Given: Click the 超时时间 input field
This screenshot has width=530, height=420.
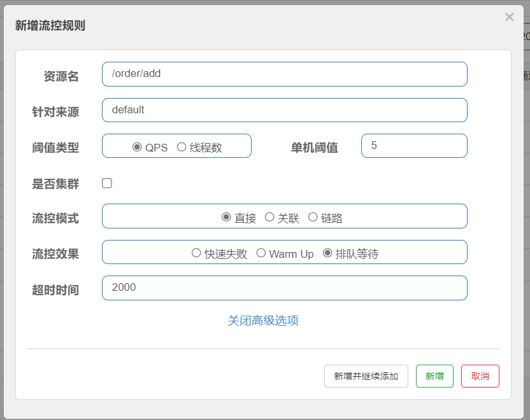Looking at the screenshot, I should coord(284,288).
